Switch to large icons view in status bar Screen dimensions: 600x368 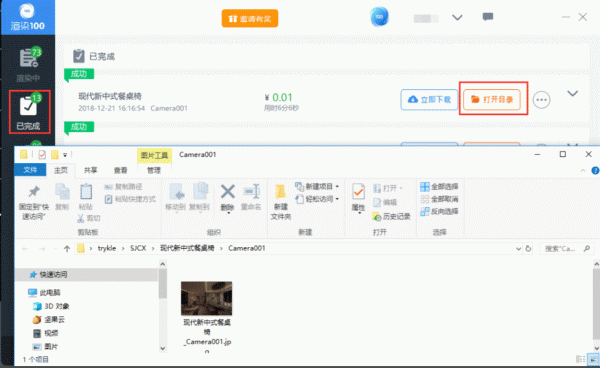click(x=593, y=359)
